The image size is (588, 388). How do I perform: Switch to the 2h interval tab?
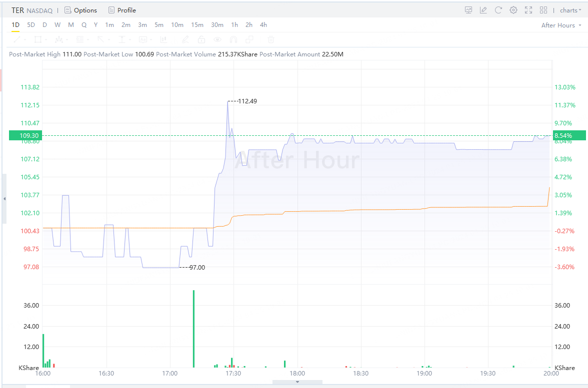tap(249, 25)
